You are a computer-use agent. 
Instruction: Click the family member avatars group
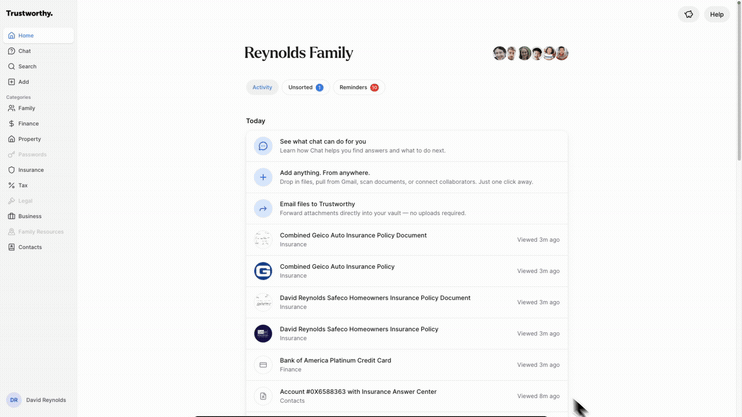click(530, 53)
